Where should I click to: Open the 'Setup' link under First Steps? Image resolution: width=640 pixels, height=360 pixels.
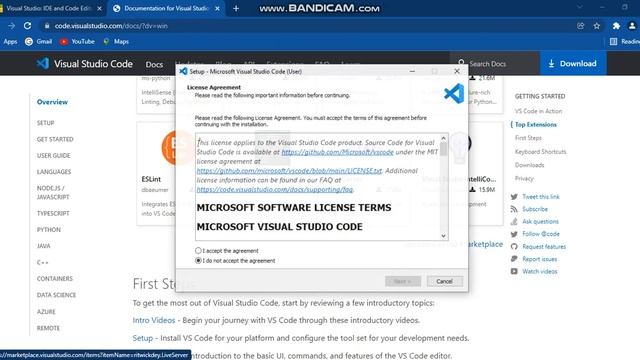click(x=142, y=338)
